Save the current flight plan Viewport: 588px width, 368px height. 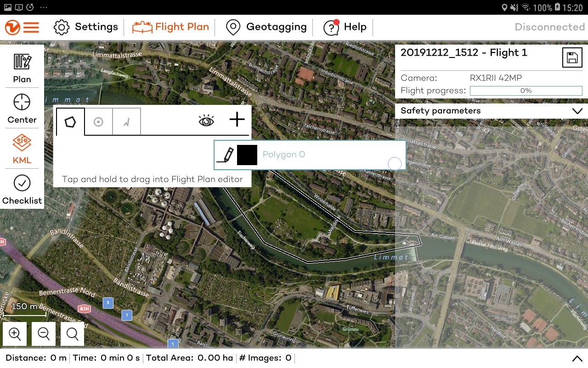click(572, 57)
